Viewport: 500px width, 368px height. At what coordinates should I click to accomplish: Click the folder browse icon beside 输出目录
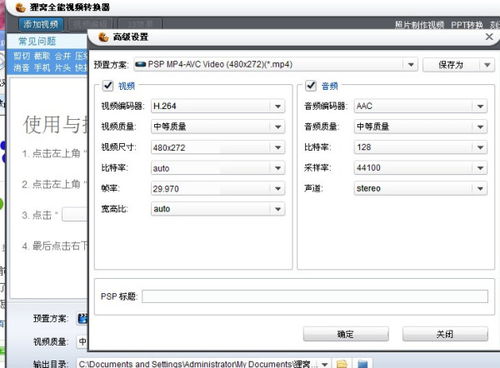point(342,364)
